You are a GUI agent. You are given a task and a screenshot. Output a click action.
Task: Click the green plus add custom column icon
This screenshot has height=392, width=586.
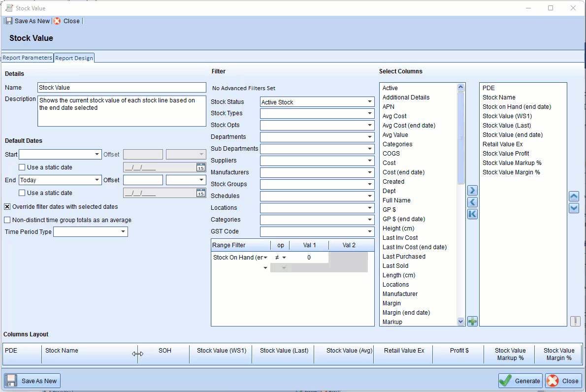coord(472,322)
